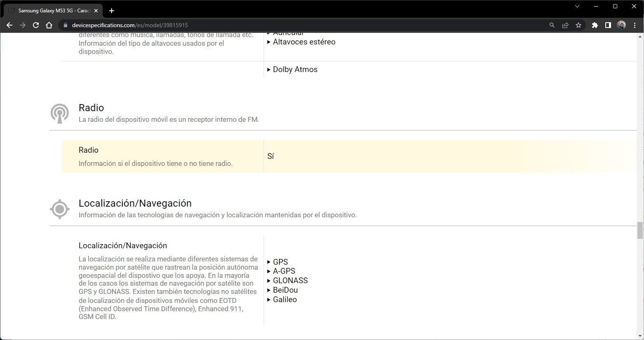Viewport: 644px width, 340px height.
Task: Click the page vertical scrollbar thumb
Action: coord(640,230)
